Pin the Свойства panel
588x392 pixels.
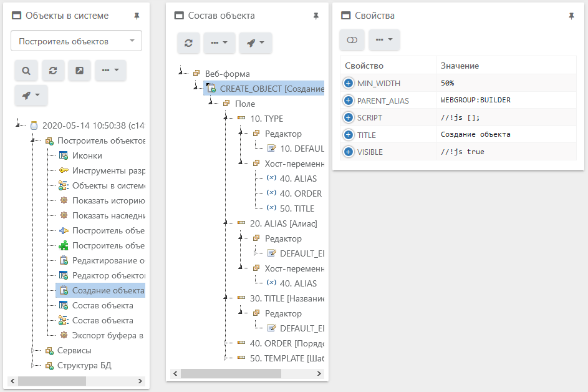click(x=571, y=16)
